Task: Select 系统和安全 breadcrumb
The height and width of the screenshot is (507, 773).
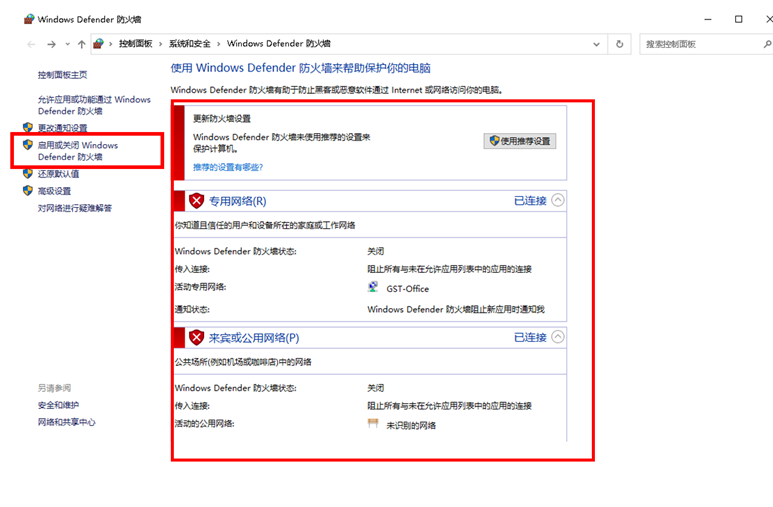Action: [190, 44]
